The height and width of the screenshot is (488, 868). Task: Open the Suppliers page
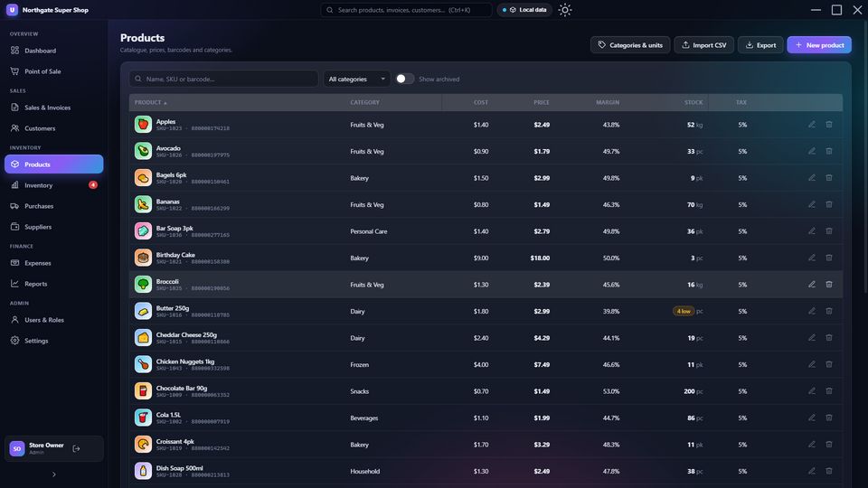53,227
